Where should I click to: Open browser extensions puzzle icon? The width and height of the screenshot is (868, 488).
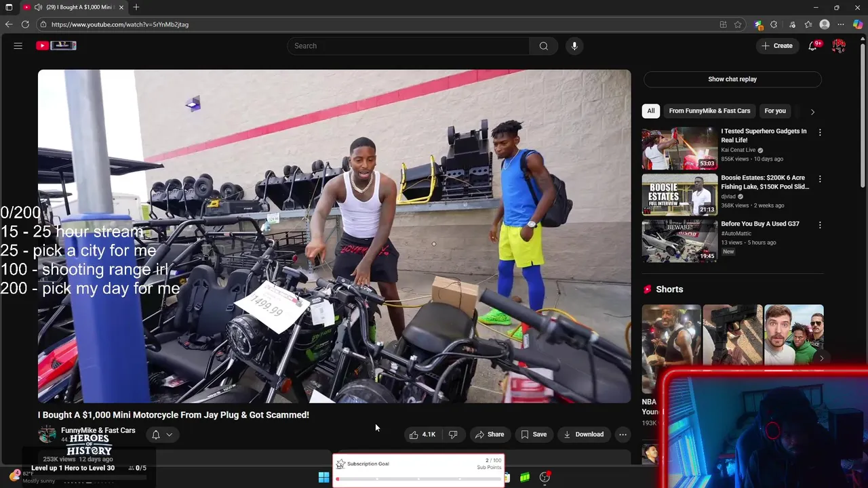(774, 24)
